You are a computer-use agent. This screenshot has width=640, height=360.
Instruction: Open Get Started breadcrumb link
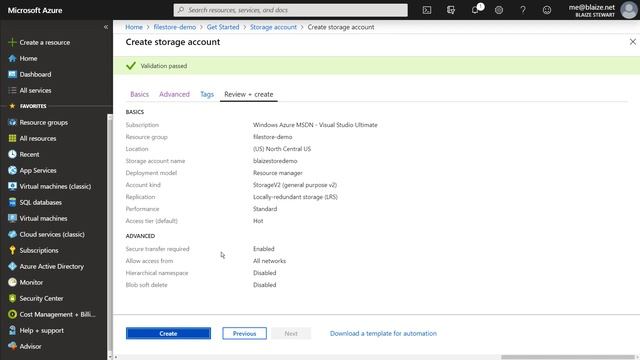tap(223, 27)
